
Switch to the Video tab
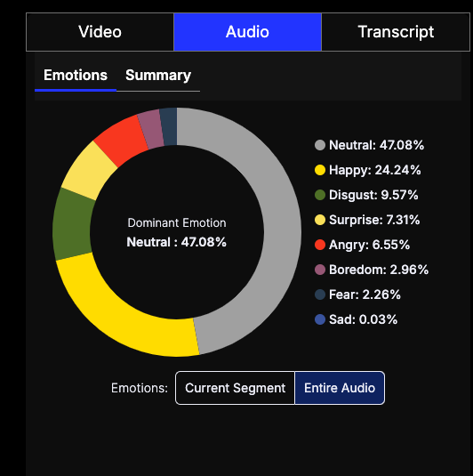point(100,32)
